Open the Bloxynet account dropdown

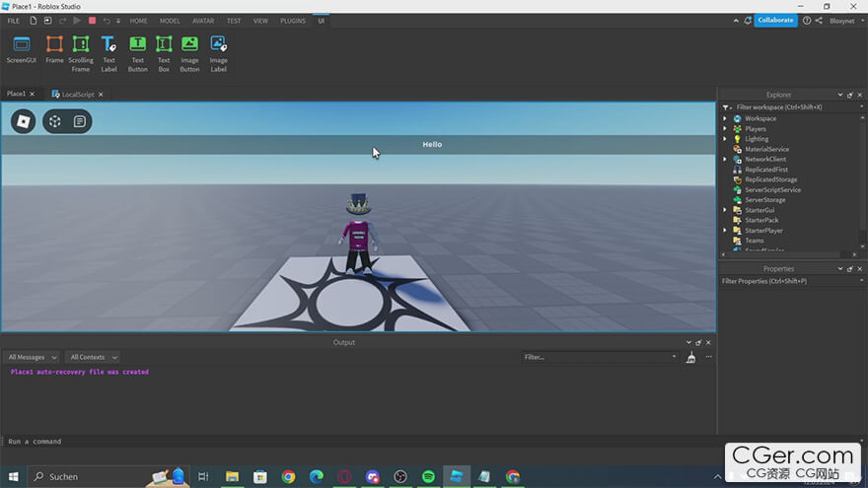point(846,21)
